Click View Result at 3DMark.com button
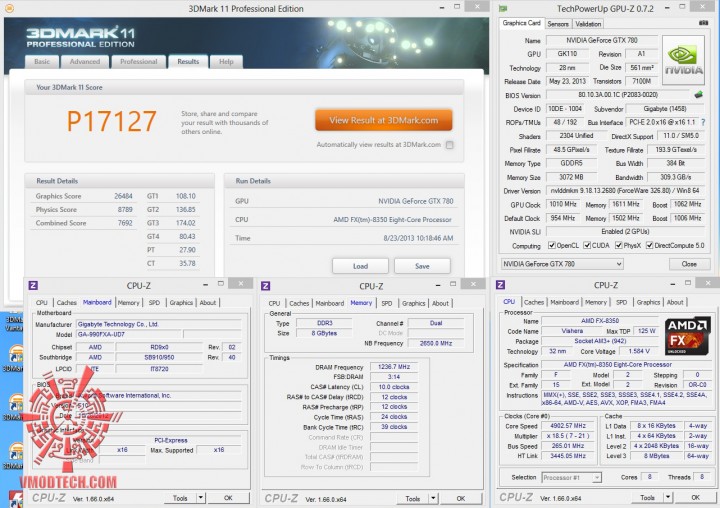Screen dimensions: 720x508 (383, 120)
